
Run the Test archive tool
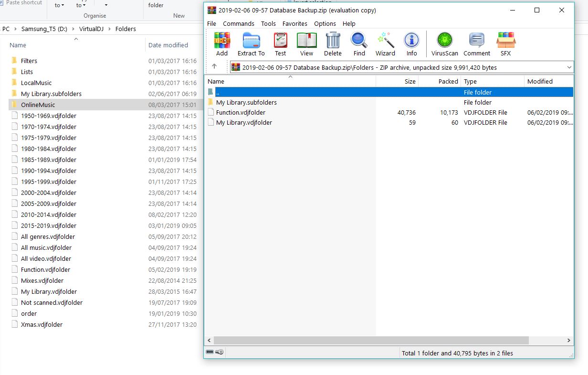coord(281,44)
